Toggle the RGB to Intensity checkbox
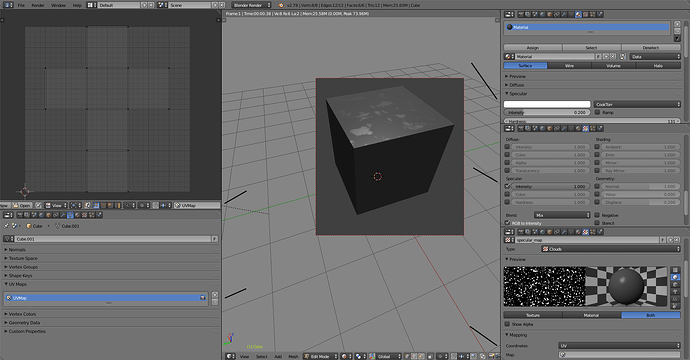 pyautogui.click(x=507, y=223)
